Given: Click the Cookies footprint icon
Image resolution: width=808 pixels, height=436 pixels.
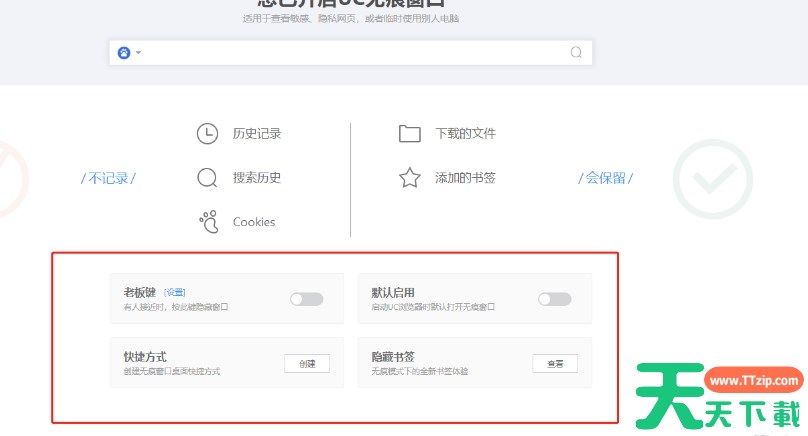Looking at the screenshot, I should (209, 222).
